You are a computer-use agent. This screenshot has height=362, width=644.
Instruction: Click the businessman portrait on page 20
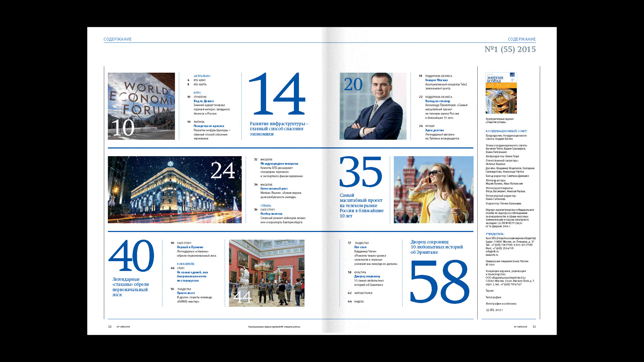coord(373,106)
